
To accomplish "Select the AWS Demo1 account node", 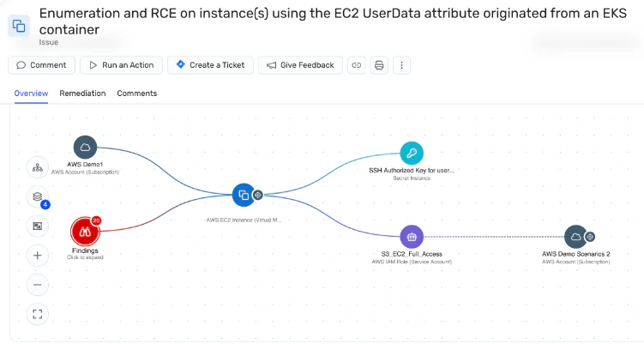I will (x=85, y=148).
